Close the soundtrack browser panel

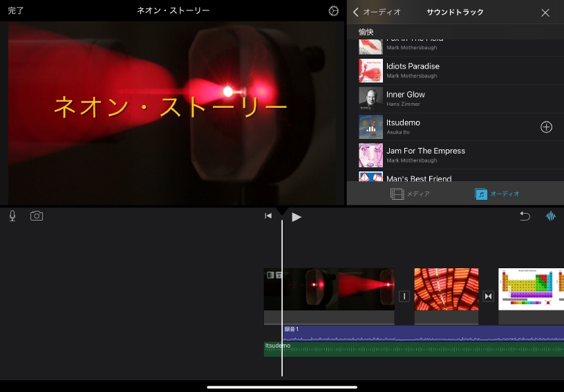pos(545,12)
